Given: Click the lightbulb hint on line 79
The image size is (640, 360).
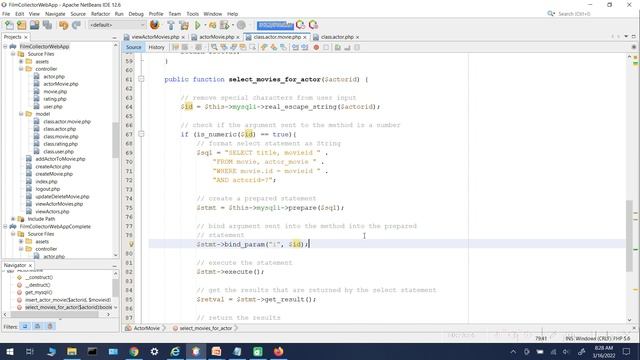Looking at the screenshot, I should click(131, 244).
